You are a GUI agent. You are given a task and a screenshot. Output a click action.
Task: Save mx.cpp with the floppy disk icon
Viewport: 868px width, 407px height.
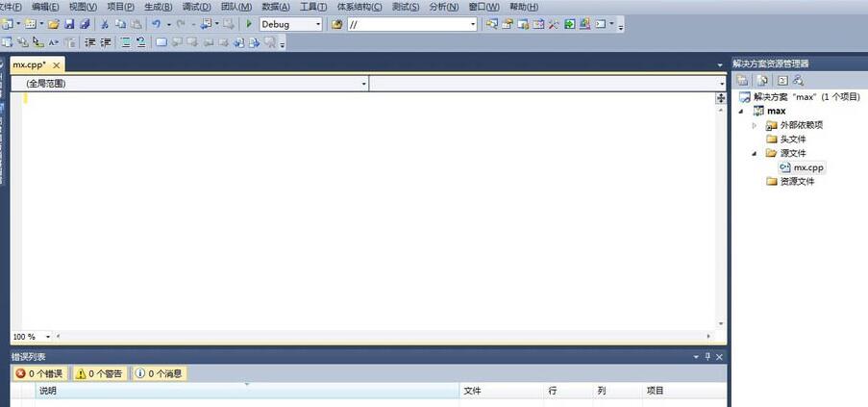pos(69,24)
